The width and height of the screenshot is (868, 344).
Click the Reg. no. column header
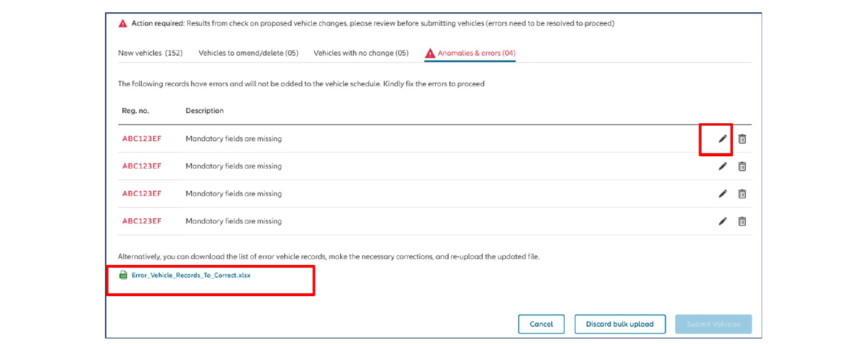136,111
